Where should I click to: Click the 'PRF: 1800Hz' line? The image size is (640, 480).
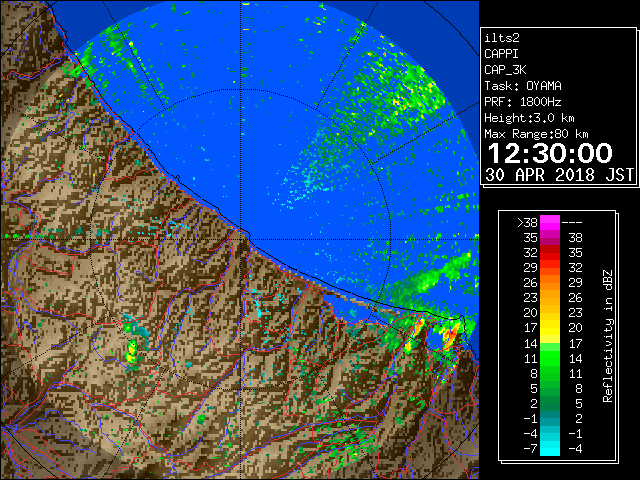(x=522, y=102)
